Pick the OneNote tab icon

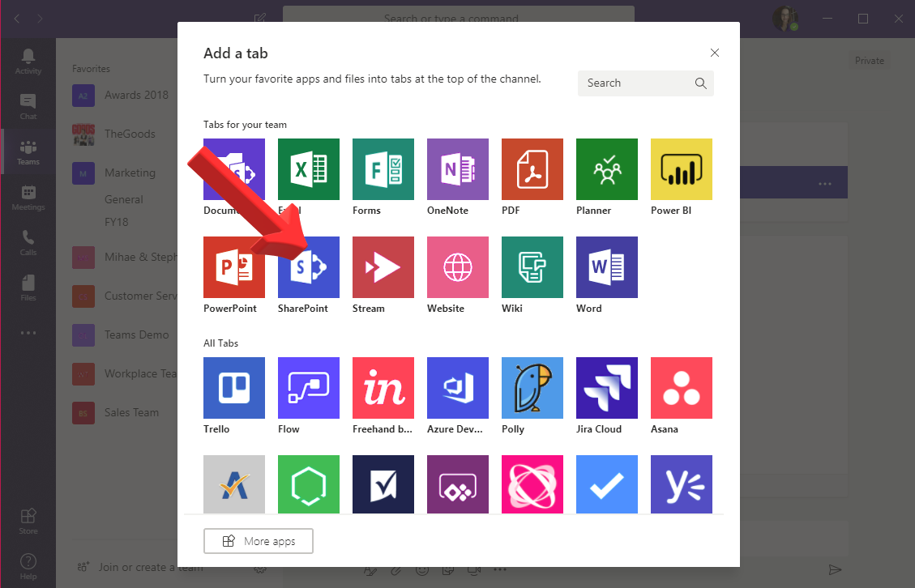[458, 170]
